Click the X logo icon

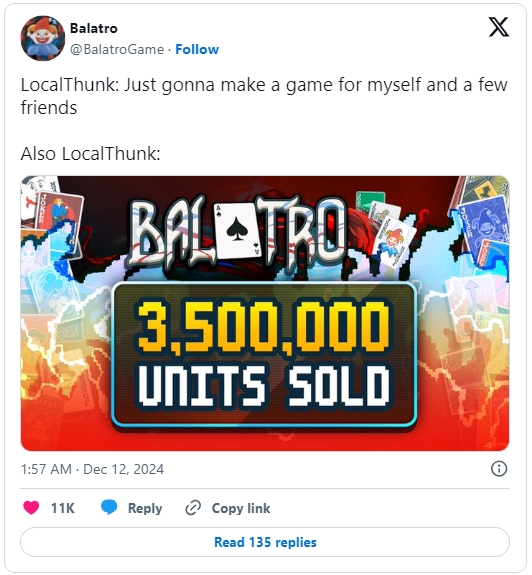pos(499,27)
